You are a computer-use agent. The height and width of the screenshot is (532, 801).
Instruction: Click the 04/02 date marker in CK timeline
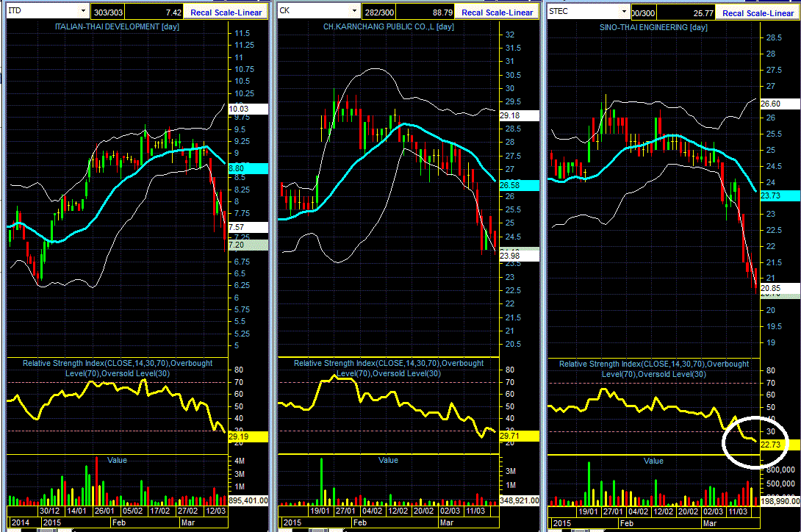(x=372, y=511)
